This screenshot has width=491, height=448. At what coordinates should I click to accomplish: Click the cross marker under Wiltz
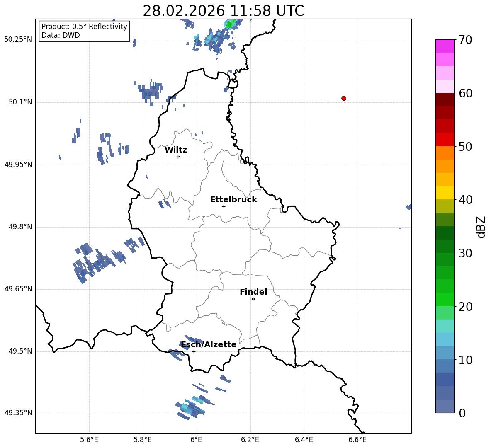[178, 157]
